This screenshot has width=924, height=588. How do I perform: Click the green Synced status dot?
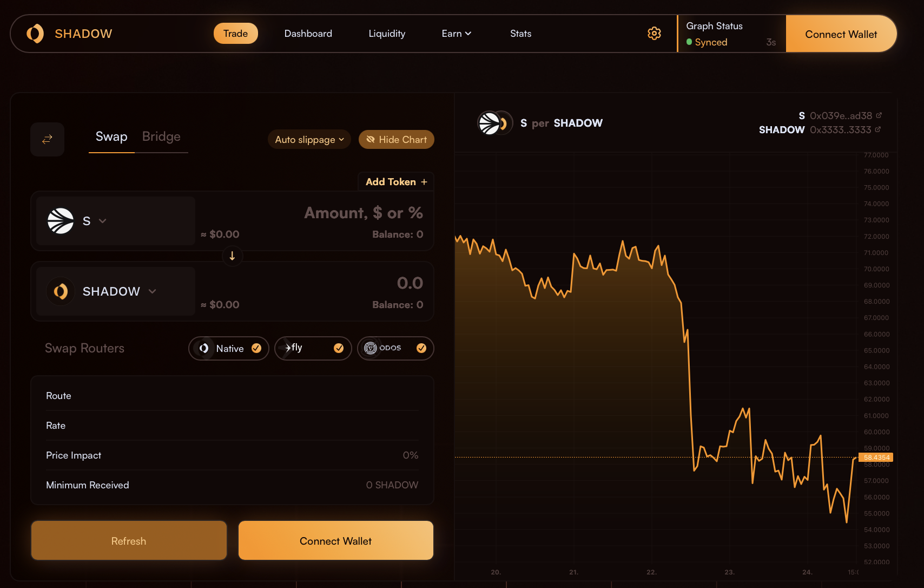point(689,42)
